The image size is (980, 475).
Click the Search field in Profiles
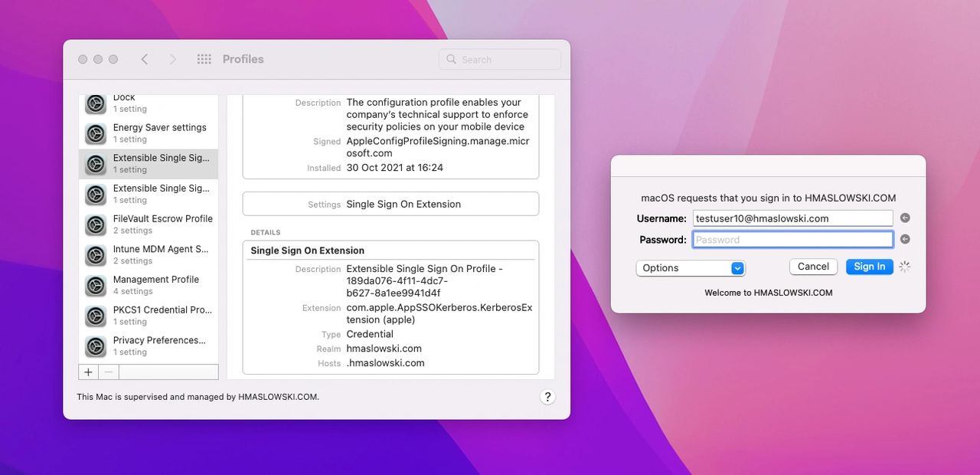500,60
